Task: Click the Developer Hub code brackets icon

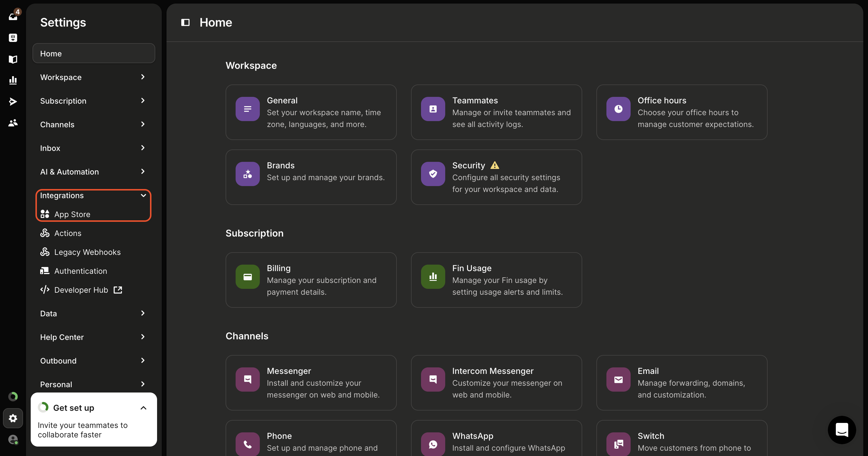Action: (x=45, y=289)
